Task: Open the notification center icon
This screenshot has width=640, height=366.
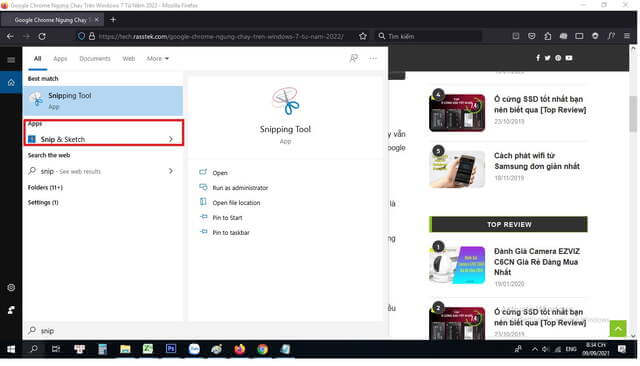Action: [x=622, y=349]
